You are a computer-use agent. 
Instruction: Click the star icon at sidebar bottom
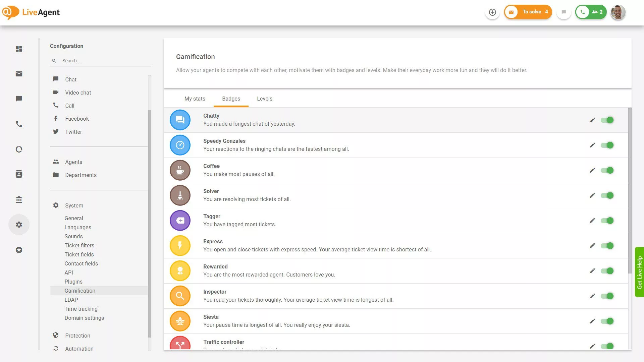click(x=19, y=250)
